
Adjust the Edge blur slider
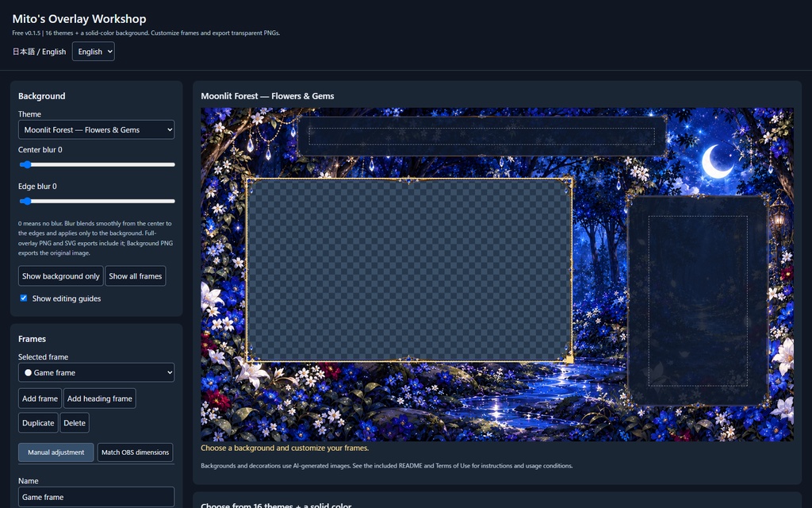pyautogui.click(x=96, y=201)
